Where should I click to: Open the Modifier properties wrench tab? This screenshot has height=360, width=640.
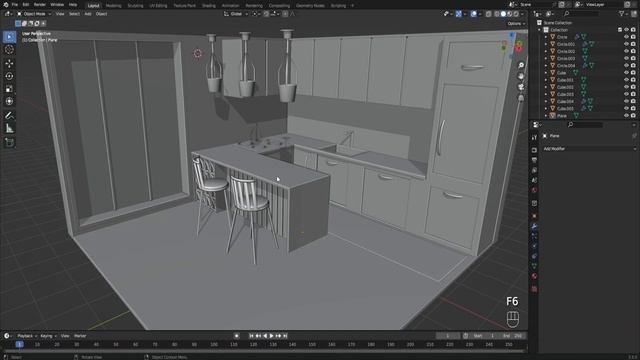click(534, 227)
